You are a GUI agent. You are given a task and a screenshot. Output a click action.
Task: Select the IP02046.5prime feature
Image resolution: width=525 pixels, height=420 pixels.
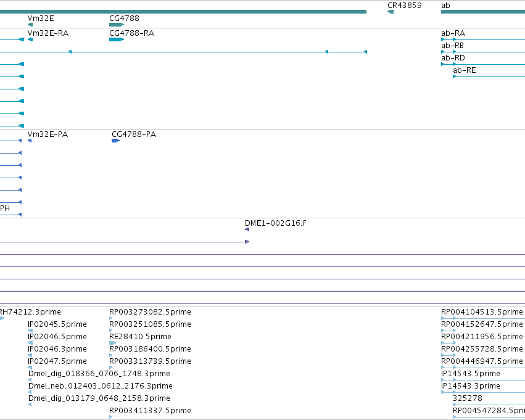tap(57, 337)
